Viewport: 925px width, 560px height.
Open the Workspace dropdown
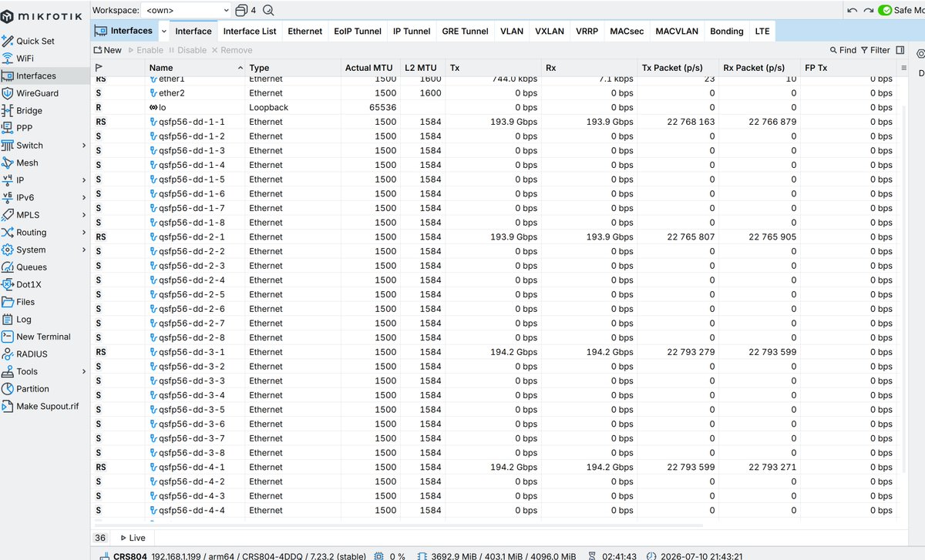pyautogui.click(x=187, y=10)
